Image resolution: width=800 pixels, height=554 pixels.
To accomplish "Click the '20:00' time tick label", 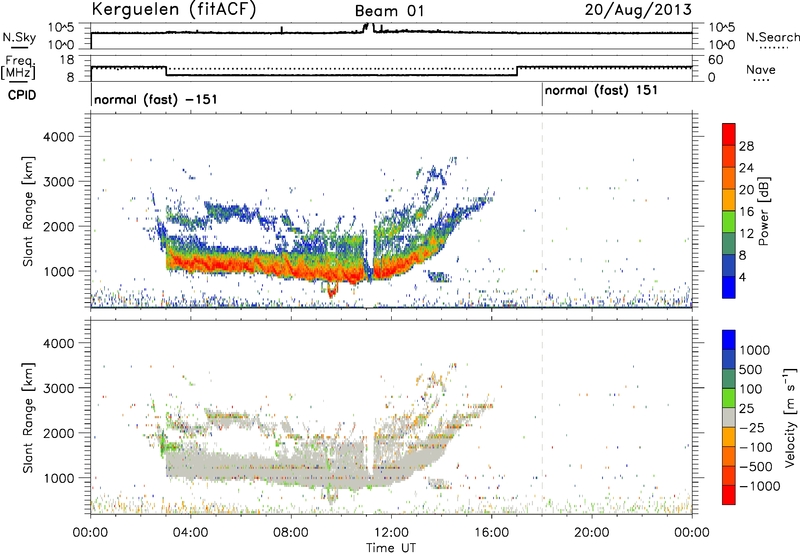I will [591, 533].
